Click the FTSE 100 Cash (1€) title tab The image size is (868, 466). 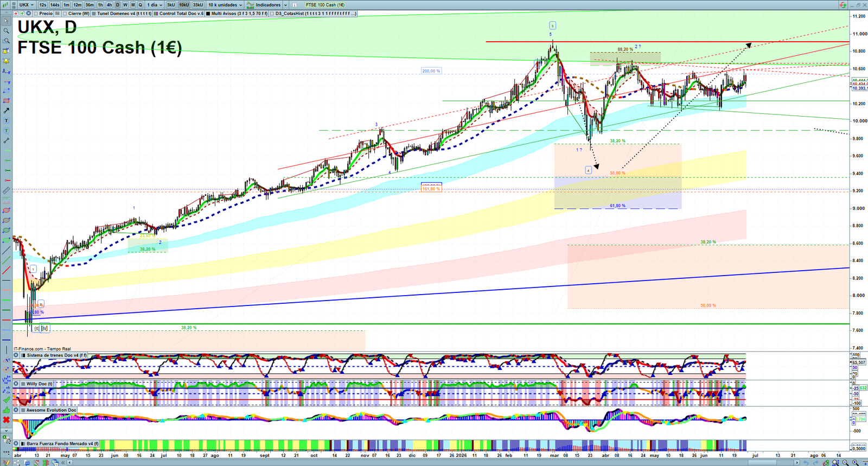click(x=325, y=5)
